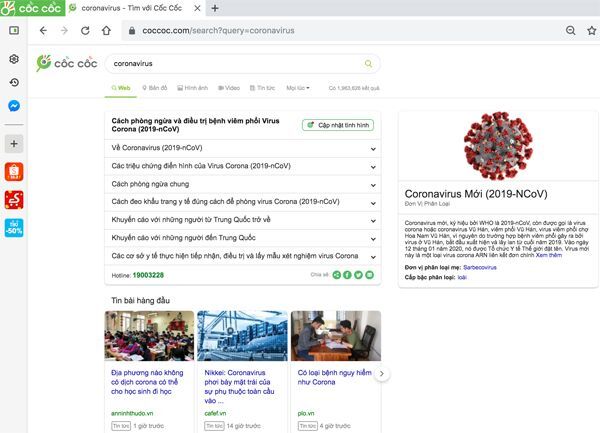Screen dimensions: 600x433
Task: Open the Sarbecovirus link
Action: [480, 267]
